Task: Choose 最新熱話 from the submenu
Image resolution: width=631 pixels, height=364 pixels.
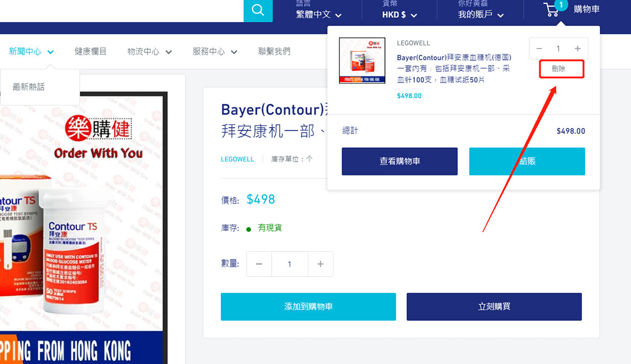Action: point(29,87)
